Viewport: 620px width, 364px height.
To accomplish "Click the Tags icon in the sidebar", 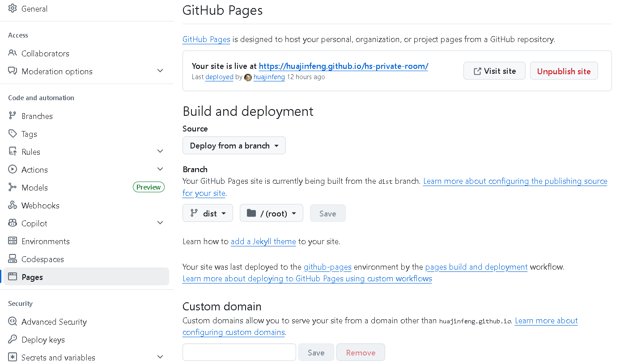I will tap(13, 134).
